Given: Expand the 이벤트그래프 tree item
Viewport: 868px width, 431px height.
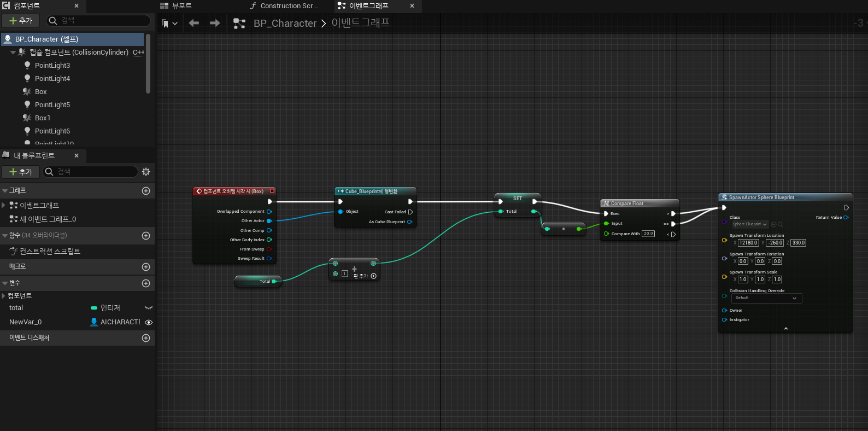Looking at the screenshot, I should [4, 205].
